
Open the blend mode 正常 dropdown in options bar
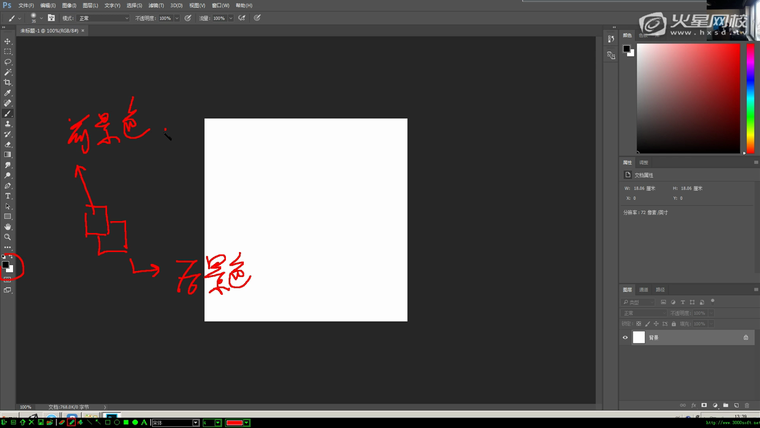pos(103,18)
